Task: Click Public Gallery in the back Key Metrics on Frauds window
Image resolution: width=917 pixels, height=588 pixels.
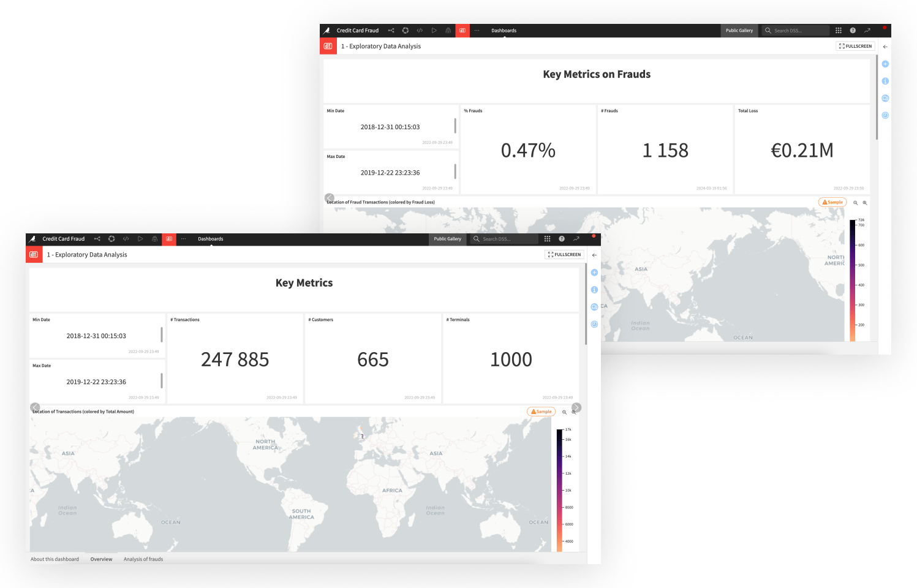Action: [x=739, y=31]
